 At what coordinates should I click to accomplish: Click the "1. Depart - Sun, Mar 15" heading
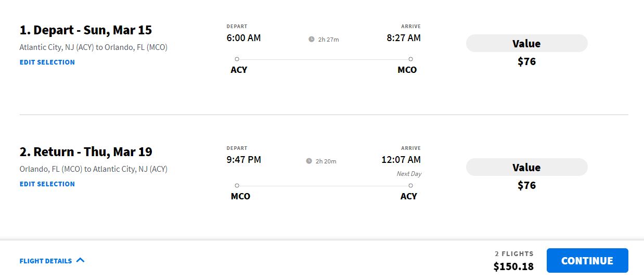click(x=86, y=30)
